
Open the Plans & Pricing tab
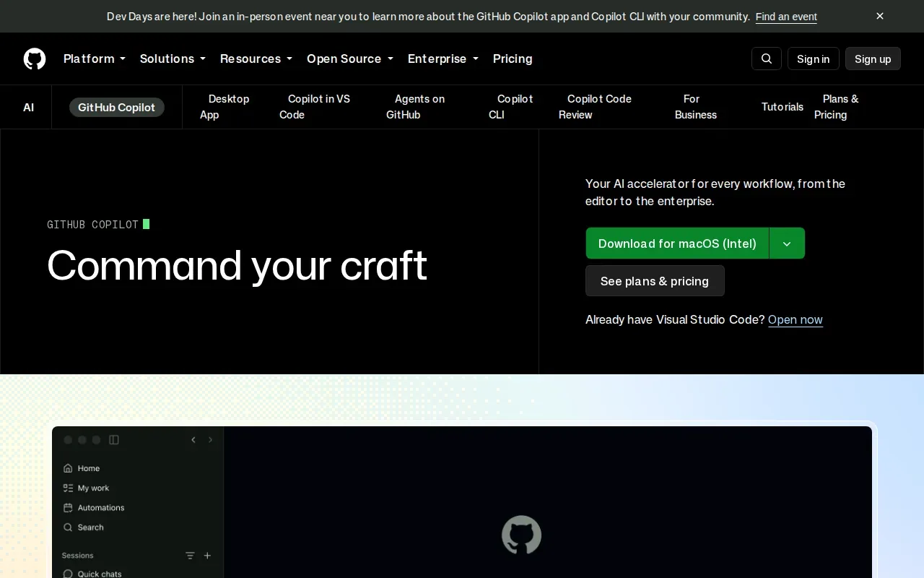[x=837, y=107]
